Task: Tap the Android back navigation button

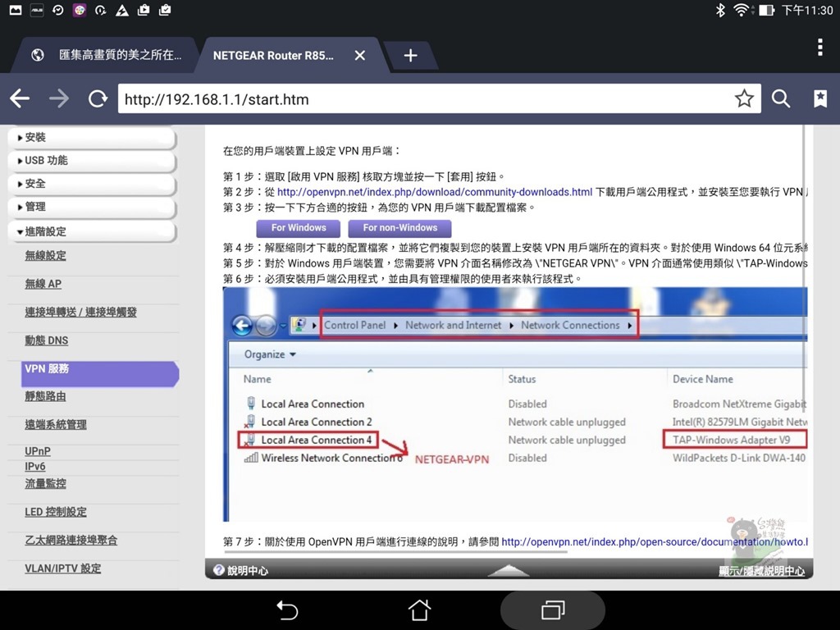Action: [287, 610]
